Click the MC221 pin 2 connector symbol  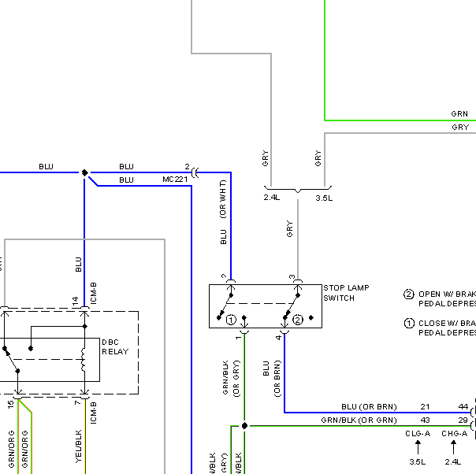tap(195, 173)
